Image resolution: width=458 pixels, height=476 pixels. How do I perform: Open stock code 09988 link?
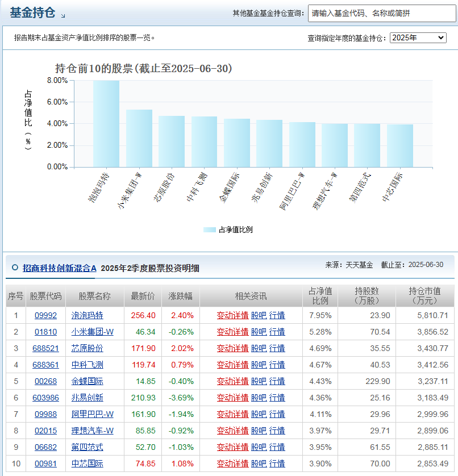tap(45, 414)
